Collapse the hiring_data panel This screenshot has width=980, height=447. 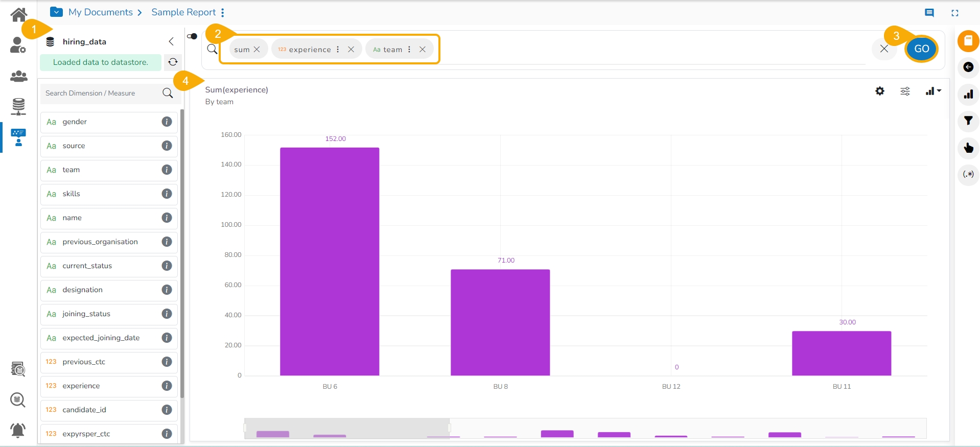coord(171,41)
